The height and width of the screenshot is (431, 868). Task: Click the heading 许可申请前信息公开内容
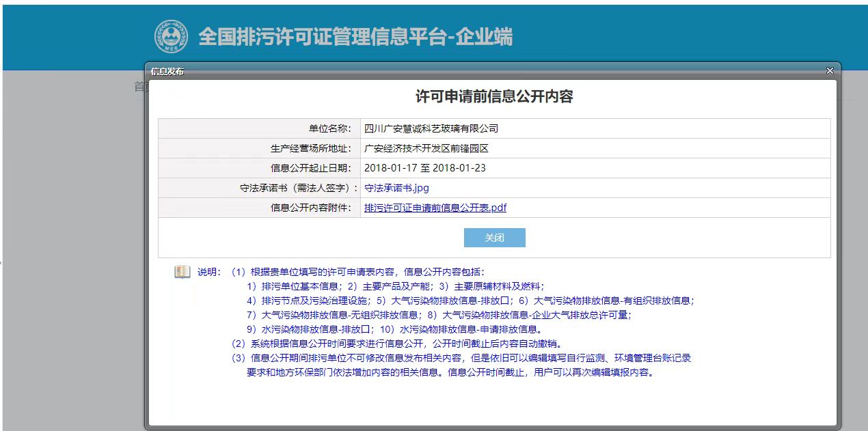(x=494, y=96)
